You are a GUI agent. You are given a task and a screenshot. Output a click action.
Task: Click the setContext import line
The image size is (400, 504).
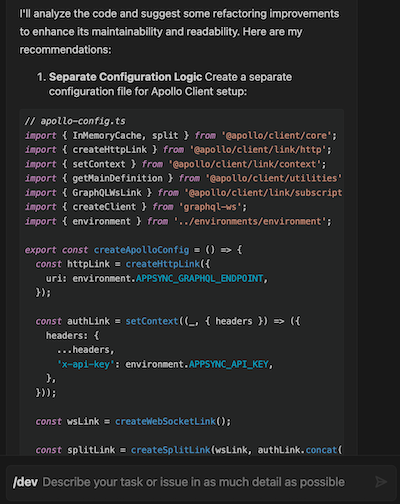(176, 164)
